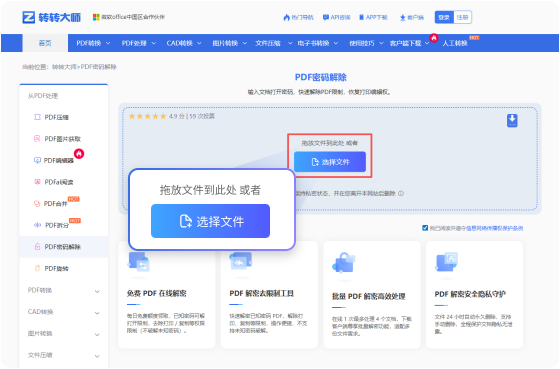The height and width of the screenshot is (369, 560).
Task: Click the info icon after the privacy notice
Action: point(401,193)
